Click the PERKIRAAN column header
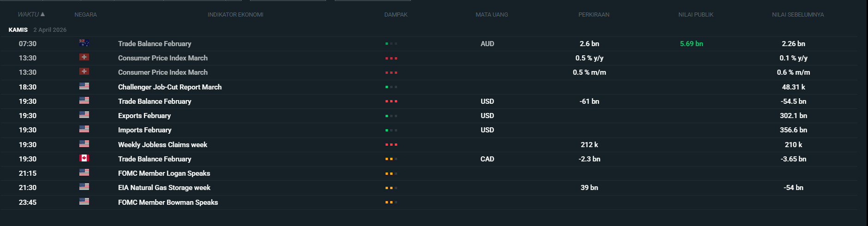This screenshot has width=868, height=226. click(594, 15)
